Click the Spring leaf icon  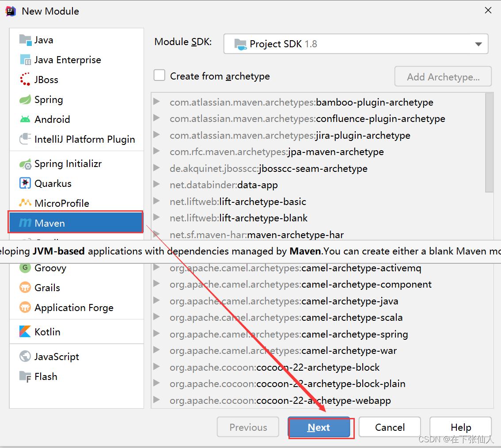click(x=25, y=99)
